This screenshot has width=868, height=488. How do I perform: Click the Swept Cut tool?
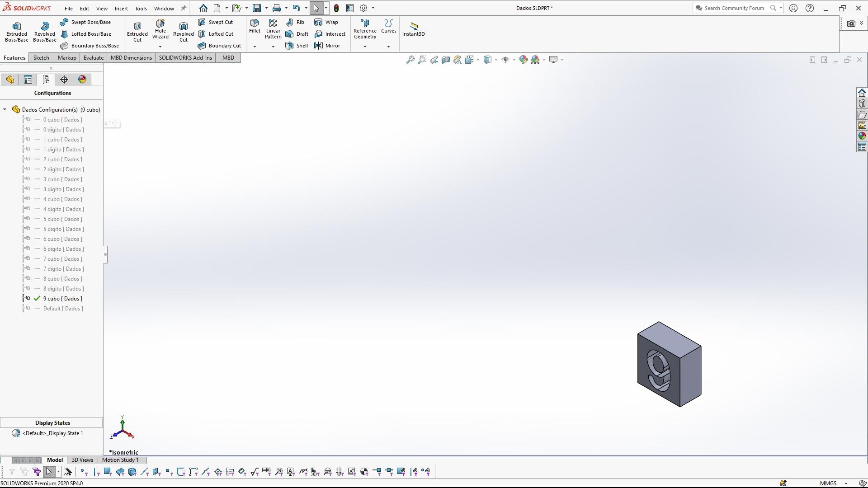pos(215,22)
